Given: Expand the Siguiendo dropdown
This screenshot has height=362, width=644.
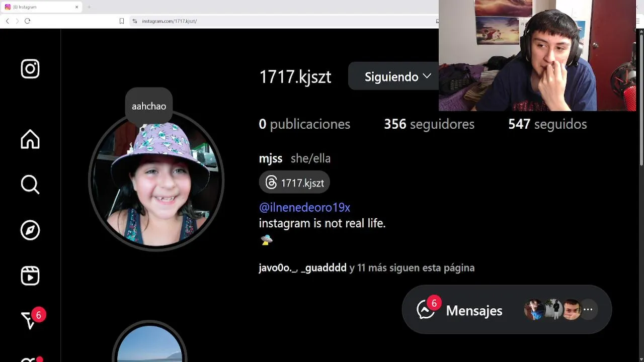Looking at the screenshot, I should 393,76.
